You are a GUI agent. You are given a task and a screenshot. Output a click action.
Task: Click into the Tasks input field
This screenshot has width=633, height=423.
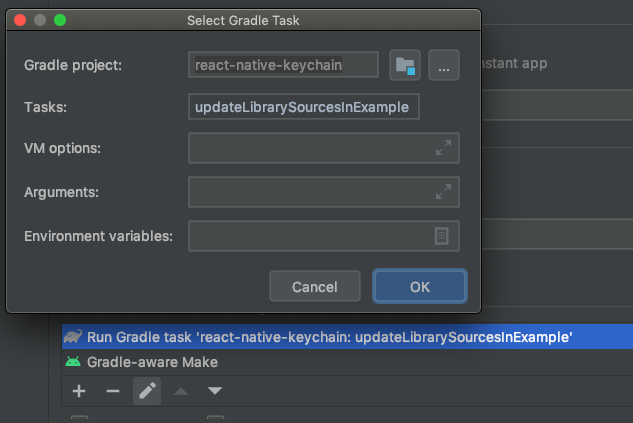coord(303,107)
